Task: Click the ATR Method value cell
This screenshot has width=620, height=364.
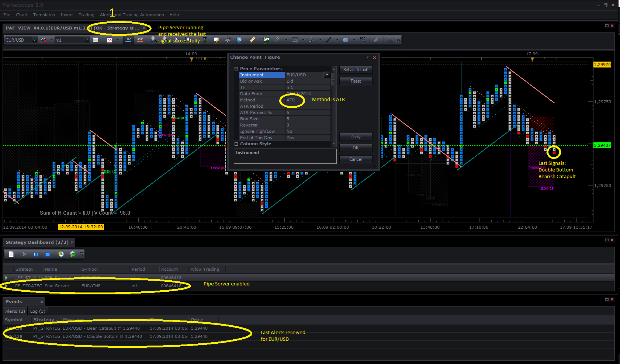Action: click(x=308, y=100)
